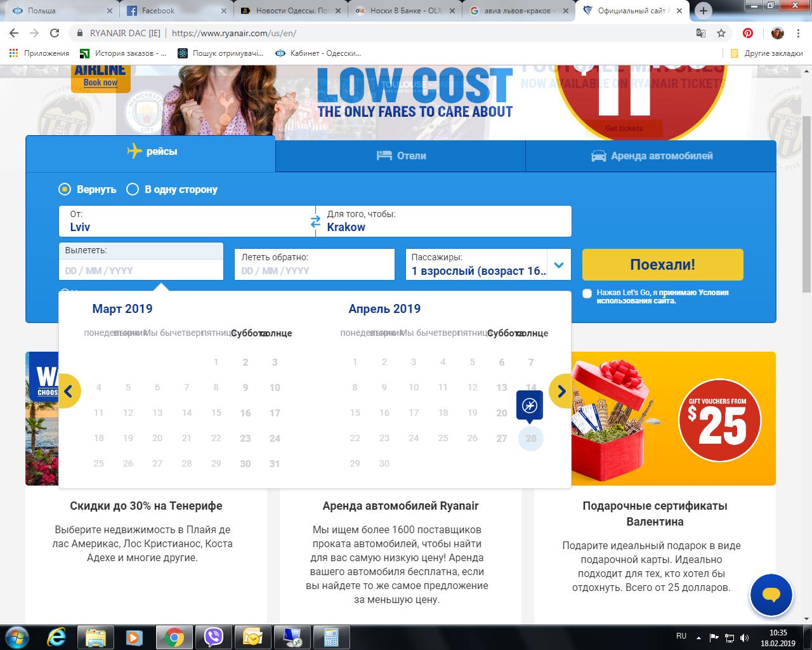Go to next month in calendar
Image resolution: width=812 pixels, height=650 pixels.
[x=561, y=391]
